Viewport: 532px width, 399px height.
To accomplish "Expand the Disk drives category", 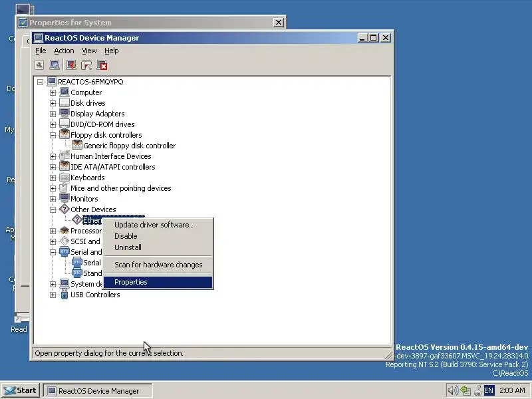I will coord(53,103).
